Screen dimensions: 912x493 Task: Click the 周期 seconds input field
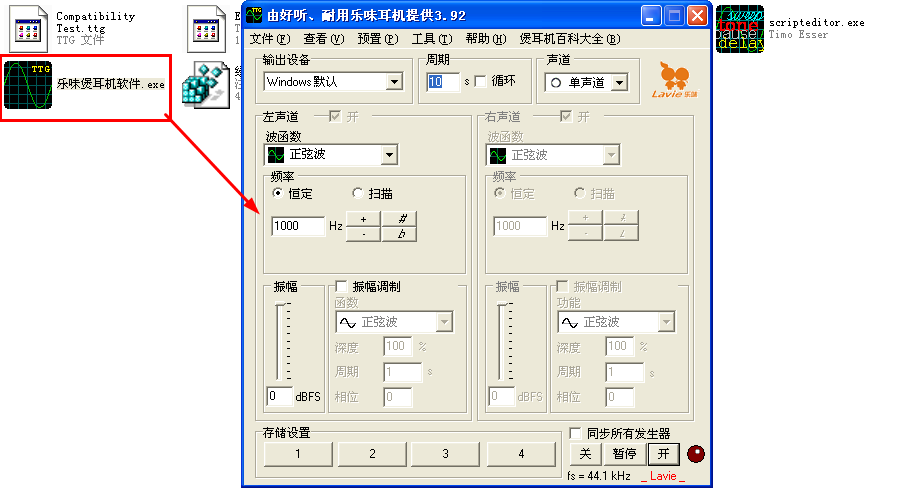click(x=443, y=82)
